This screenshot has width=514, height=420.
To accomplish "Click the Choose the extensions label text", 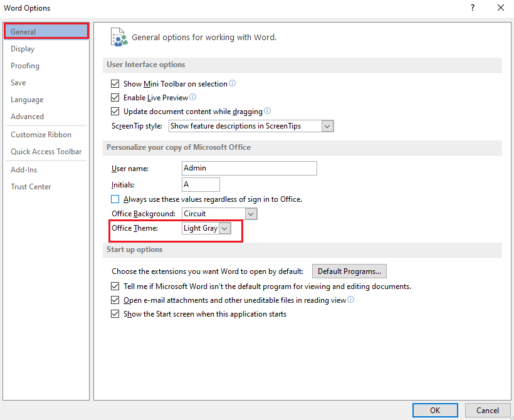I will [x=207, y=271].
